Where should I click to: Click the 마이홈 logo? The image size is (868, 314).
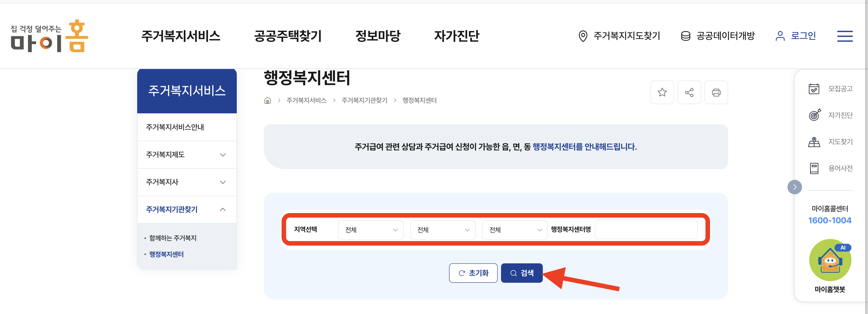pyautogui.click(x=49, y=36)
